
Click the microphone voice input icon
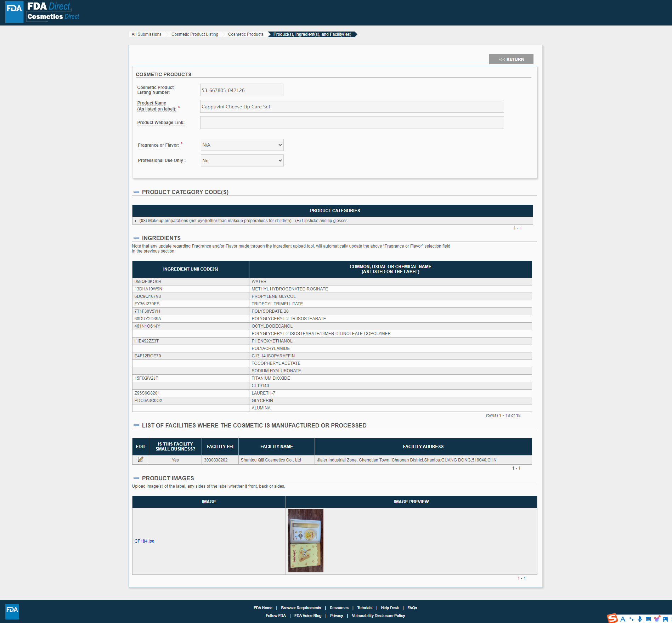(639, 619)
